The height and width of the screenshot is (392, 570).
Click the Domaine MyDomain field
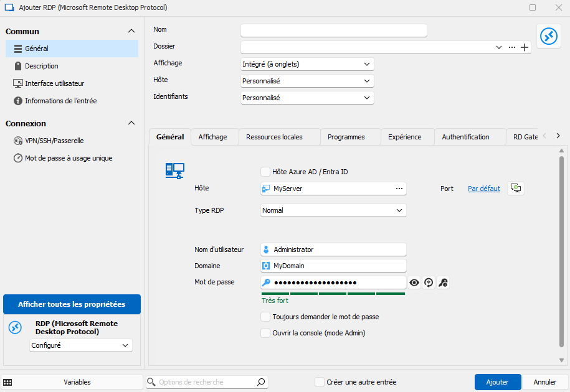(x=333, y=266)
